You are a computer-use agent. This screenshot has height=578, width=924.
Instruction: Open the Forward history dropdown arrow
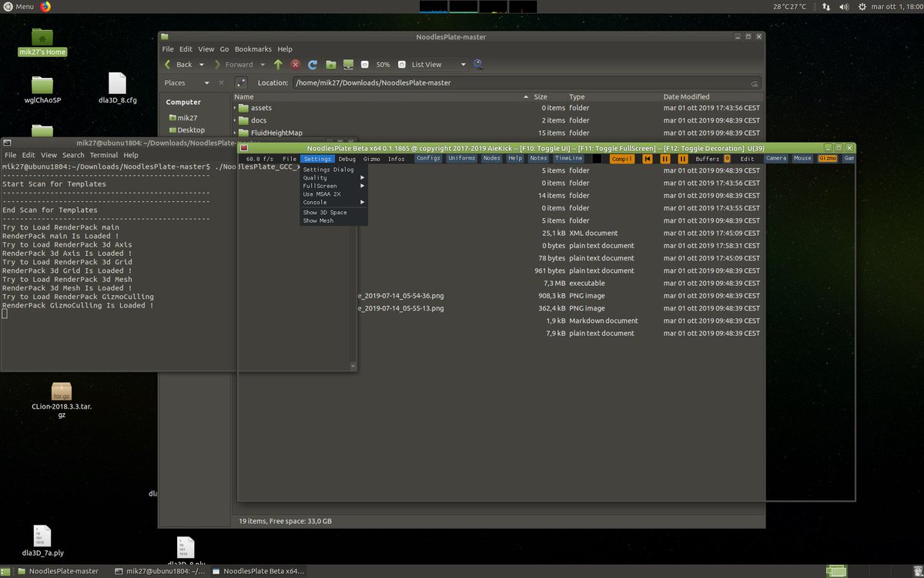(x=263, y=65)
